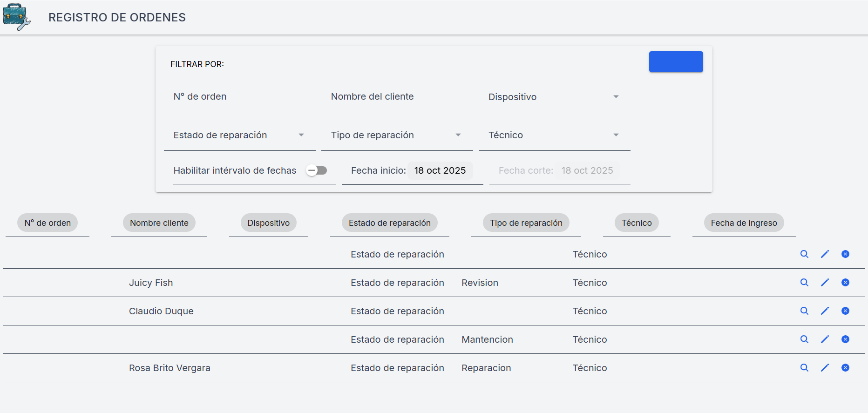Open magnifier on the Mantencion order row
This screenshot has height=413, width=868.
click(x=804, y=339)
